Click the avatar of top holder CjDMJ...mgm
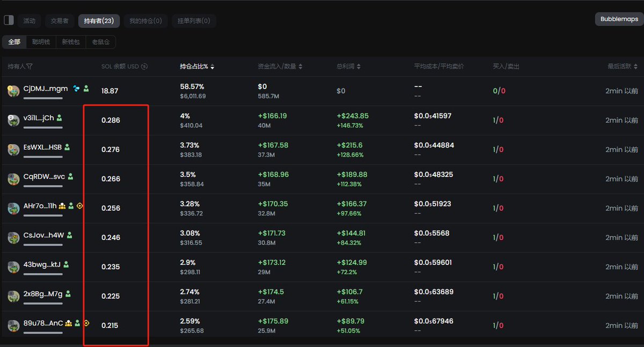 click(x=13, y=91)
